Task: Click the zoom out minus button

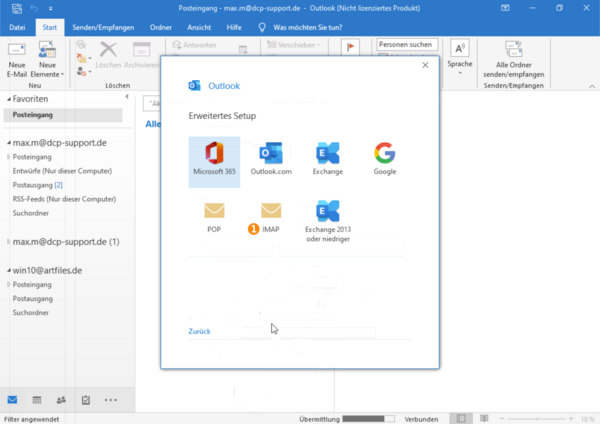Action: pos(502,419)
